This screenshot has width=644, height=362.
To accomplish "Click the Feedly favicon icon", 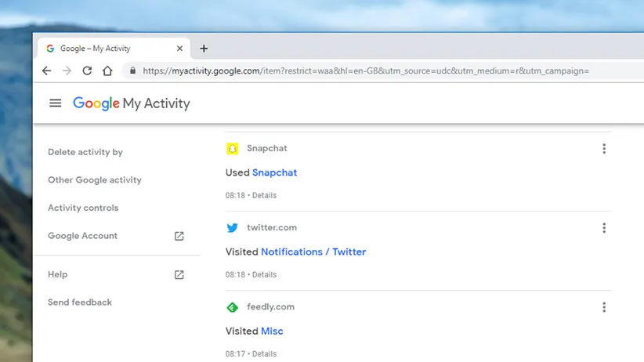I will click(x=232, y=307).
